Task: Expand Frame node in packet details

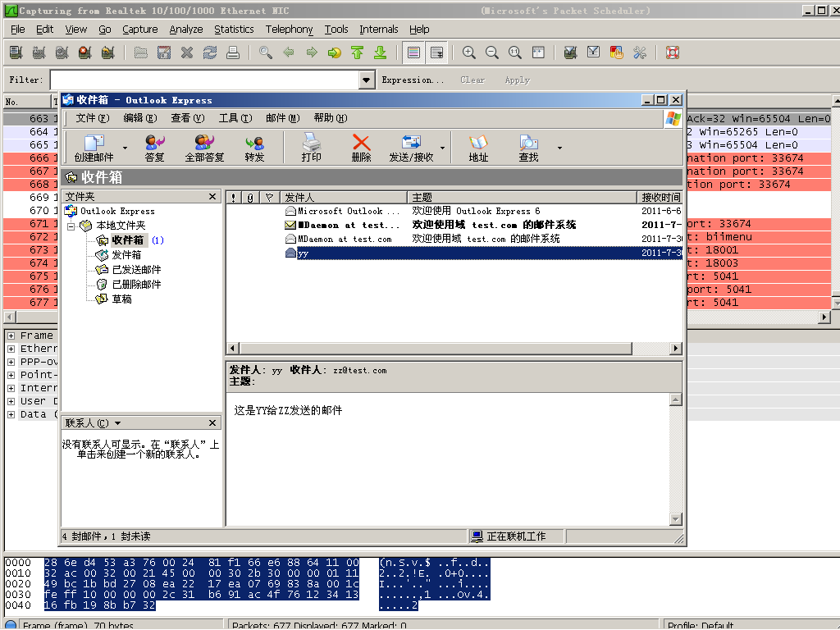Action: click(x=11, y=336)
